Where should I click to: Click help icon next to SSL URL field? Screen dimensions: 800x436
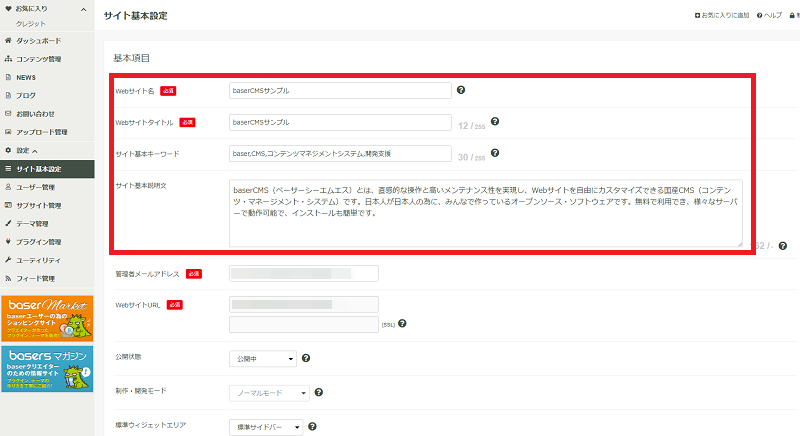coord(402,323)
